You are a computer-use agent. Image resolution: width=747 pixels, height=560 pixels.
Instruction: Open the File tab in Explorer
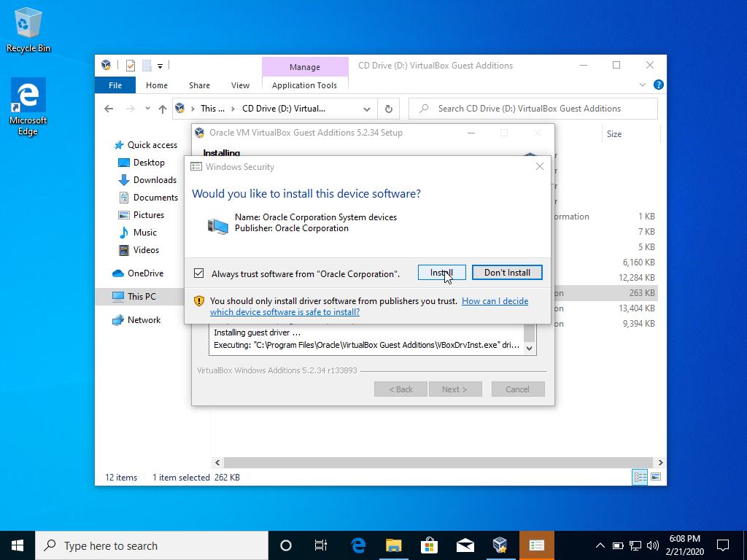115,85
